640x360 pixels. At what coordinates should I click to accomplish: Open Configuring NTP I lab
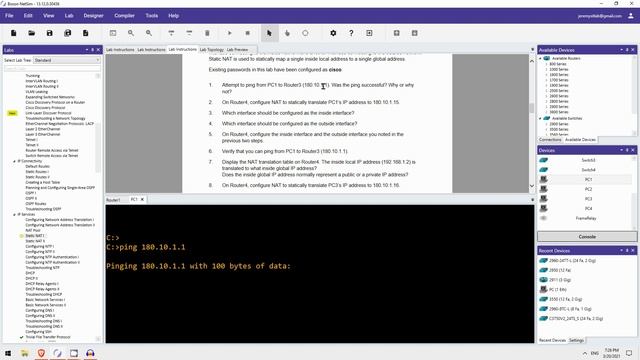coord(40,247)
